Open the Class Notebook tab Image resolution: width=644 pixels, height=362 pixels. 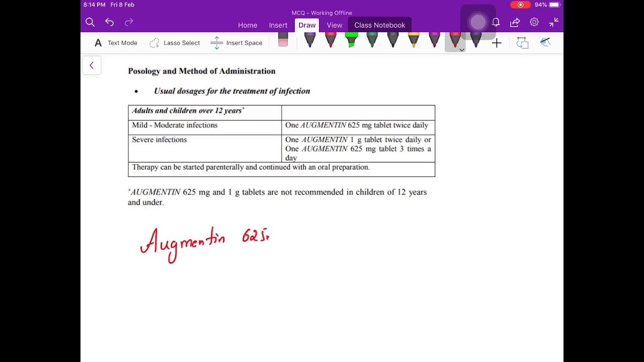380,25
